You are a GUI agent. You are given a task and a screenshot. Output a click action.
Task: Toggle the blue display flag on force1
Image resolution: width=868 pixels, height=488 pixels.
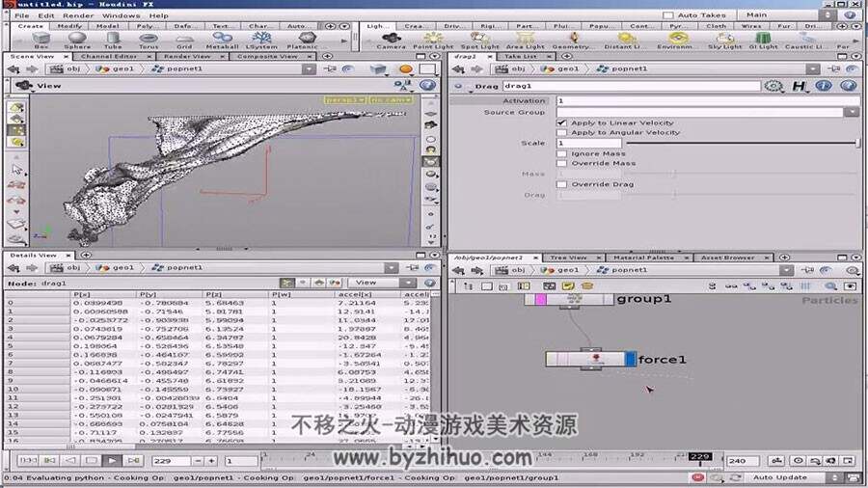pos(631,359)
